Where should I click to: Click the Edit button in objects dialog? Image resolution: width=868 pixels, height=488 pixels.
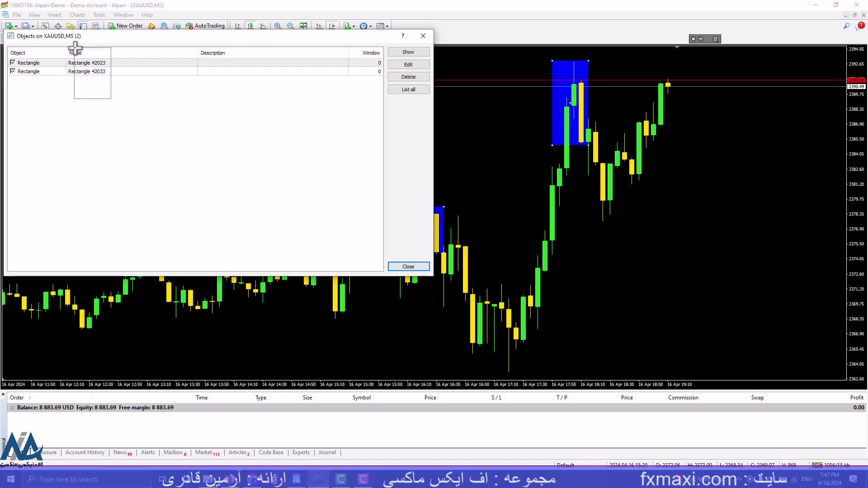[408, 65]
